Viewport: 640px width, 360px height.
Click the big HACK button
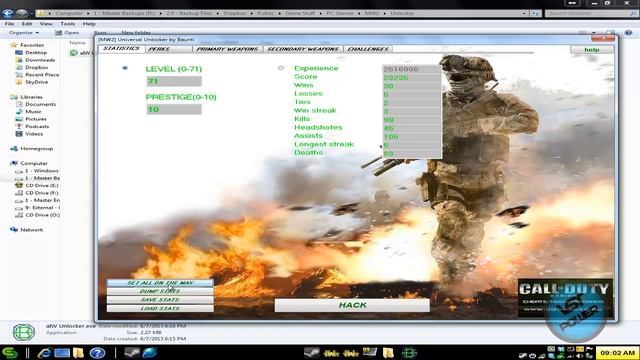click(x=352, y=305)
